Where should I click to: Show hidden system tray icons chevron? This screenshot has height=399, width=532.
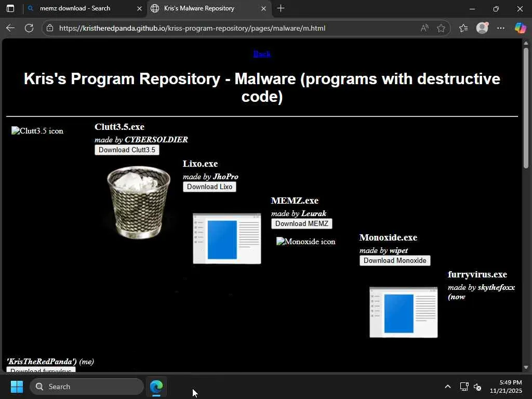[x=448, y=387]
